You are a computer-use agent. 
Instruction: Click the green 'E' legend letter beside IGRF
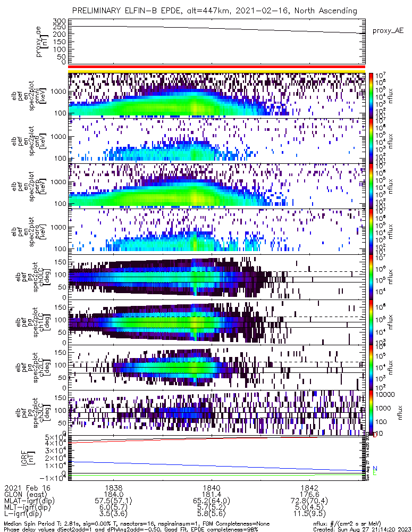click(x=375, y=472)
